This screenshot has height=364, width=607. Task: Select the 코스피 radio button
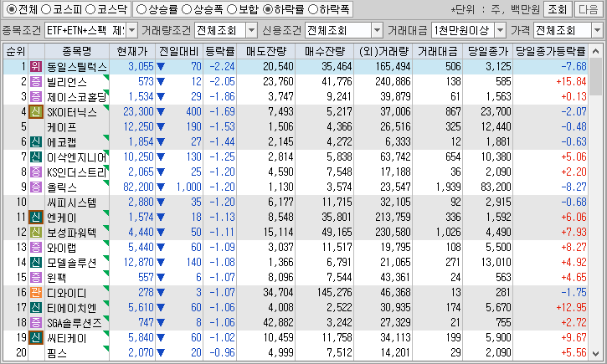tap(46, 9)
